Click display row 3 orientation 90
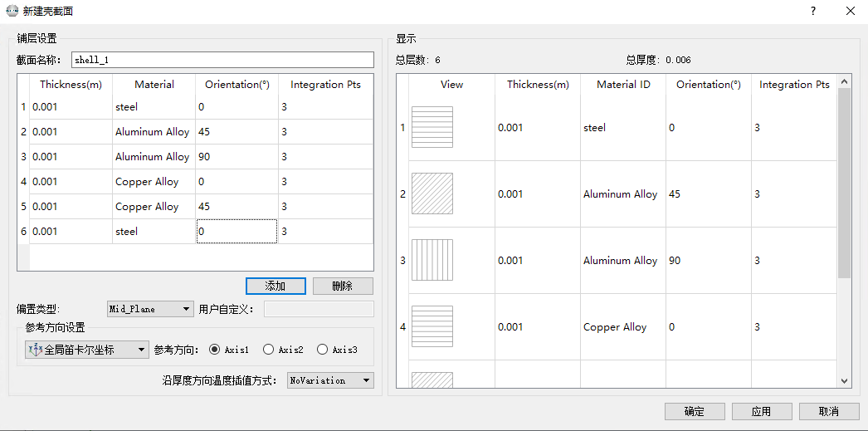 (709, 261)
